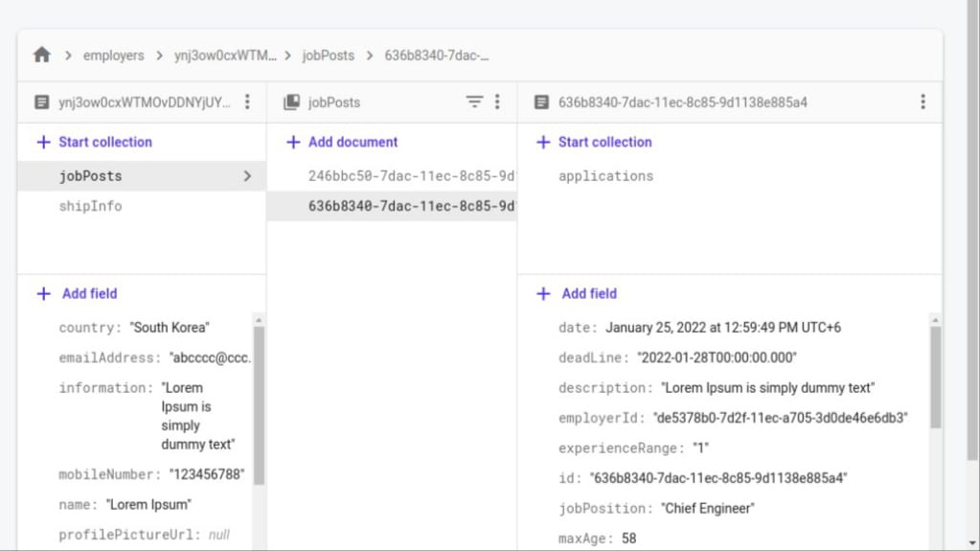Click the employer fields scrollbar thumb
Screen dimensions: 980x551
pyautogui.click(x=259, y=405)
